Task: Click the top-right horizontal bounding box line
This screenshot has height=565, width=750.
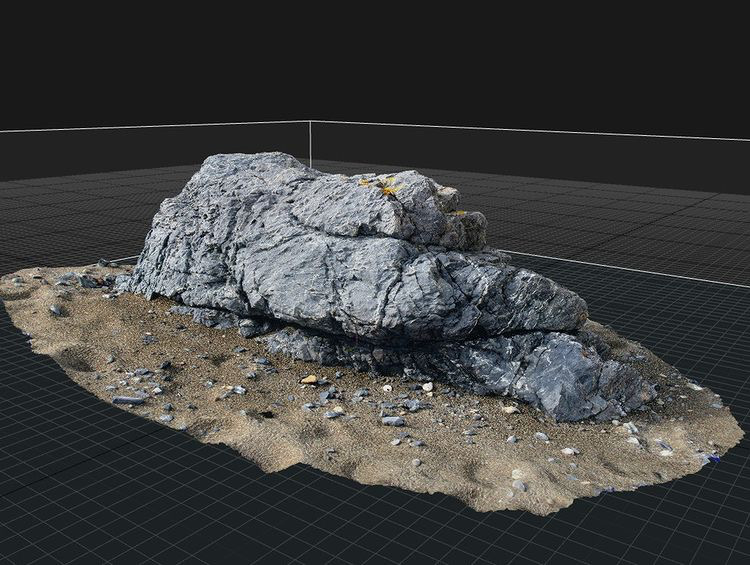Action: click(x=530, y=130)
